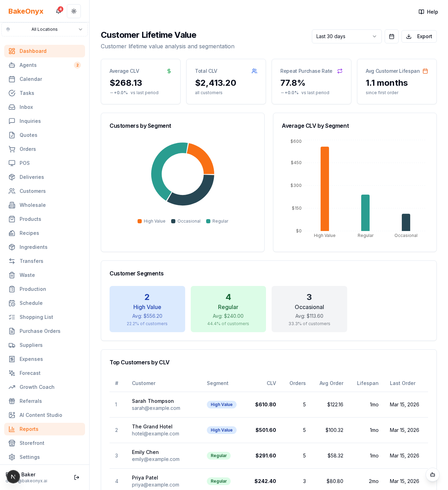448x490 pixels.
Task: Click the Average CLV card
Action: pyautogui.click(x=141, y=82)
